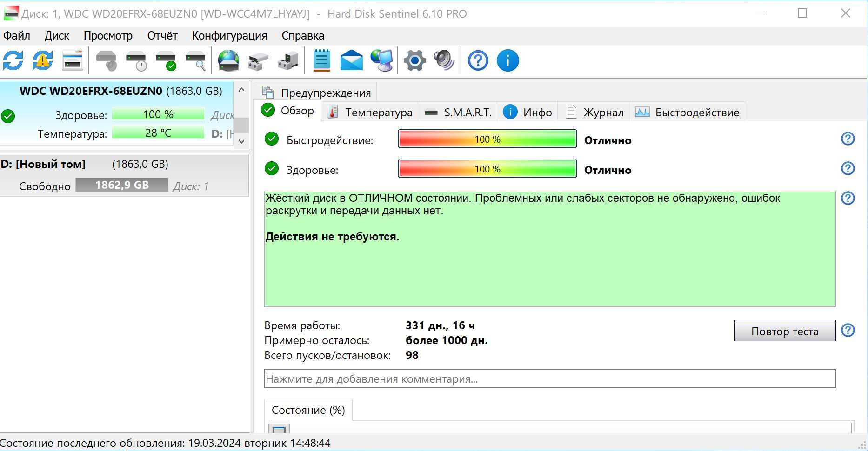The width and height of the screenshot is (868, 451).
Task: Click help icon beside the green status text box
Action: pos(848,198)
